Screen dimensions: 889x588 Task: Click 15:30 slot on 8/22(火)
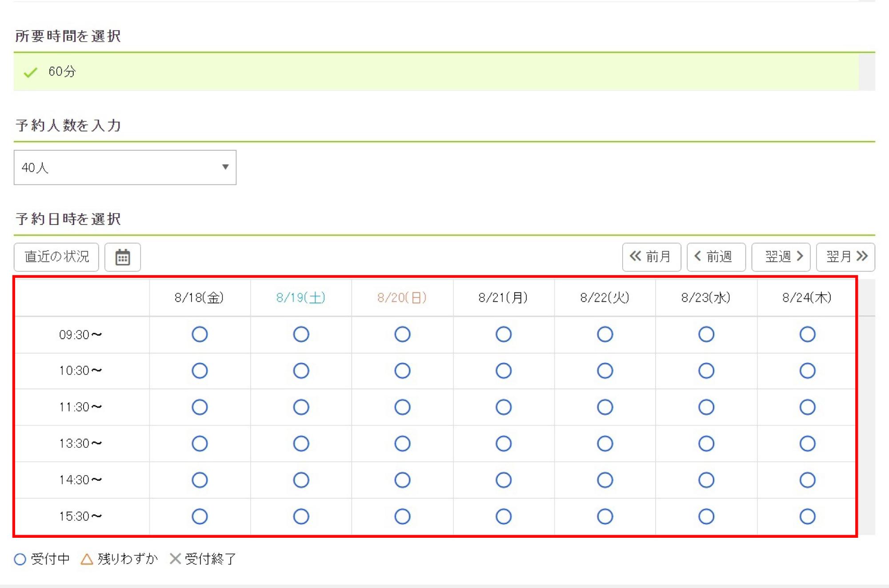(x=605, y=516)
